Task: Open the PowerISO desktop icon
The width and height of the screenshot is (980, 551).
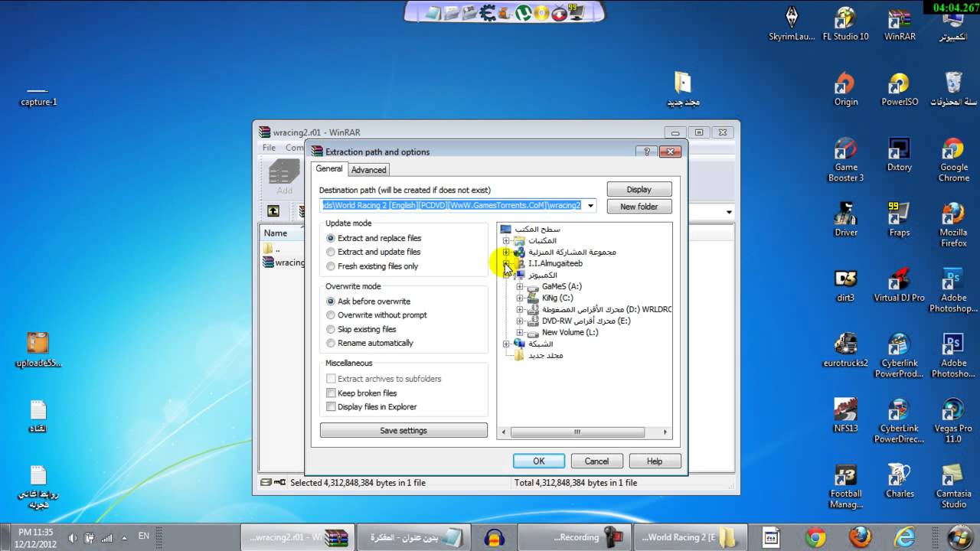Action: pyautogui.click(x=900, y=89)
